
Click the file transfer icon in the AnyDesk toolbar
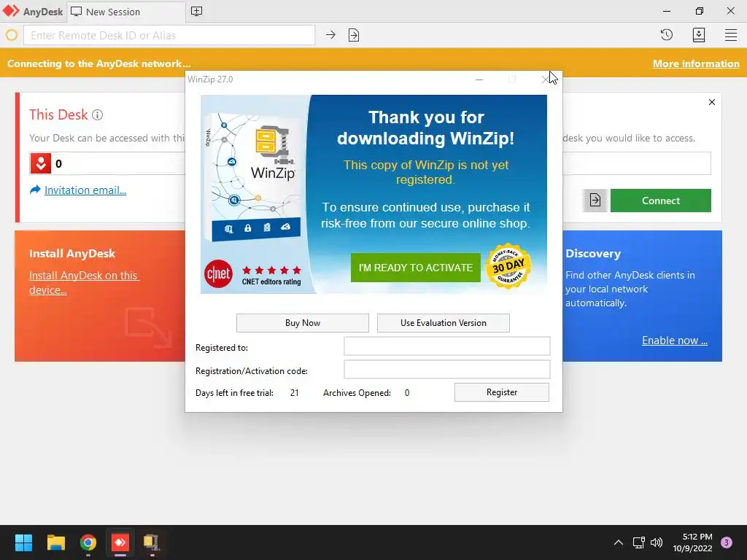(x=354, y=35)
